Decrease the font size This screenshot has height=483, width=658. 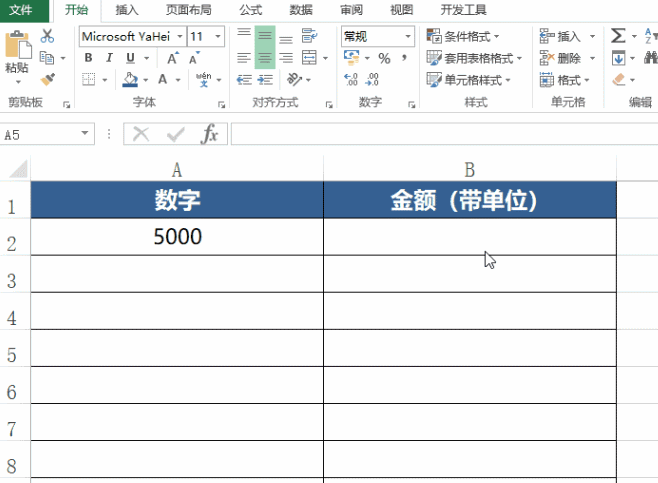click(x=194, y=58)
